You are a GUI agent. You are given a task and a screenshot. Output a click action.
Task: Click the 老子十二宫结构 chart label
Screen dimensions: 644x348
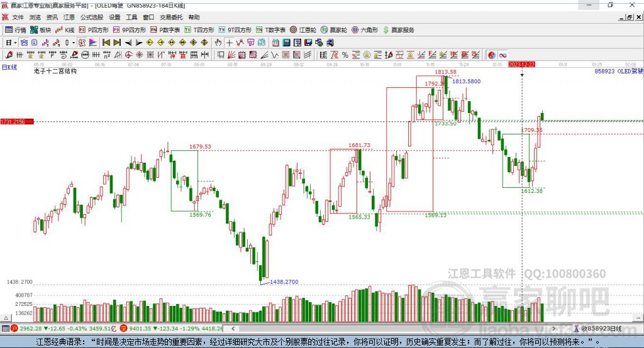coord(55,71)
